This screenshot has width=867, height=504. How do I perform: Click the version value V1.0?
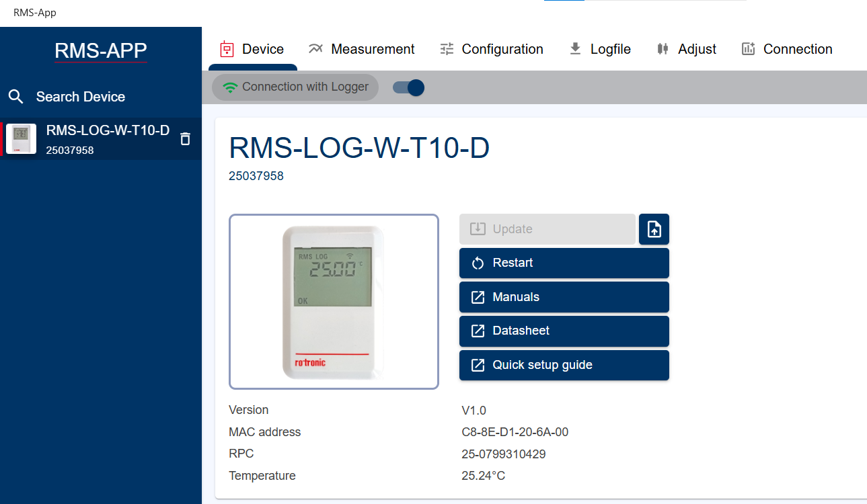click(474, 410)
